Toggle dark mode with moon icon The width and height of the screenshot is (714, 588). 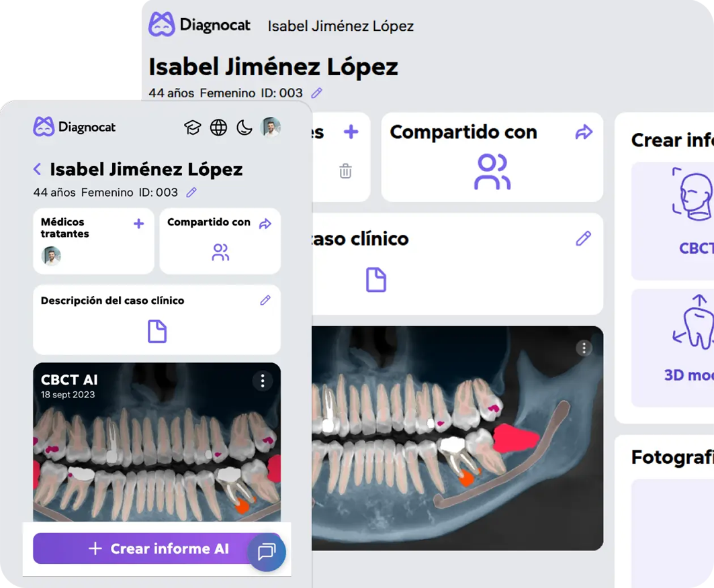[x=244, y=128]
